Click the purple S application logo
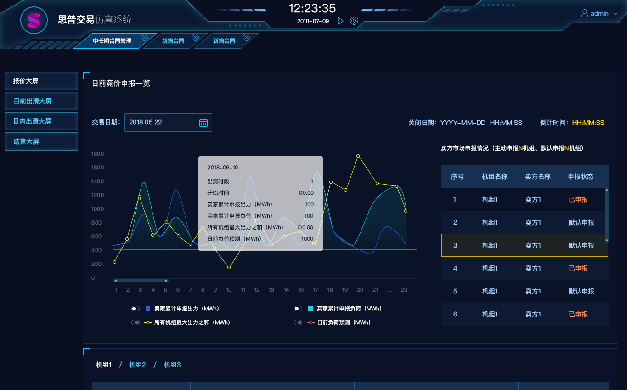 point(34,20)
